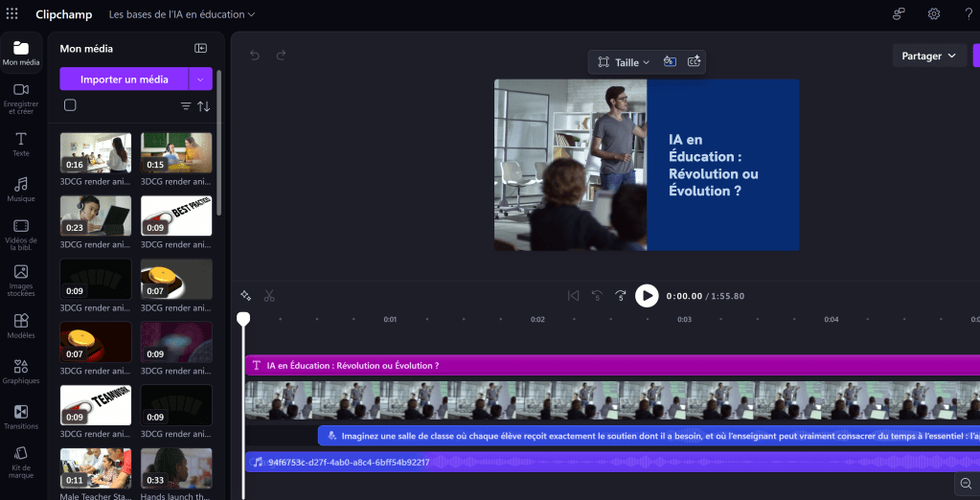Expand the Importer un média arrow menu
The image size is (980, 500).
tap(200, 80)
